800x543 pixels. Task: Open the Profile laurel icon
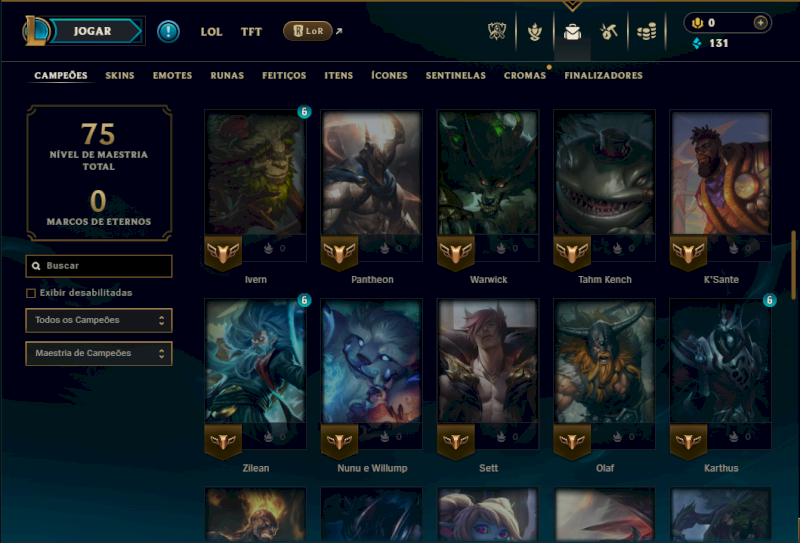coord(535,32)
